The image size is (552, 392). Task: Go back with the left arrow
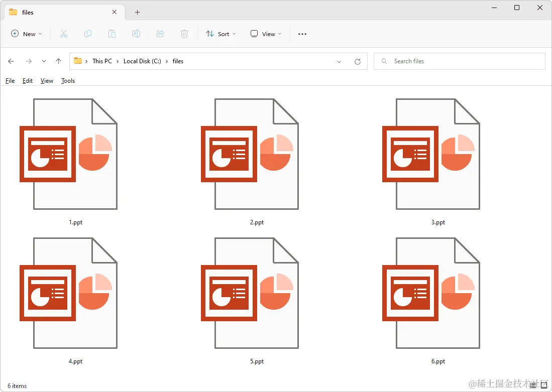(11, 61)
